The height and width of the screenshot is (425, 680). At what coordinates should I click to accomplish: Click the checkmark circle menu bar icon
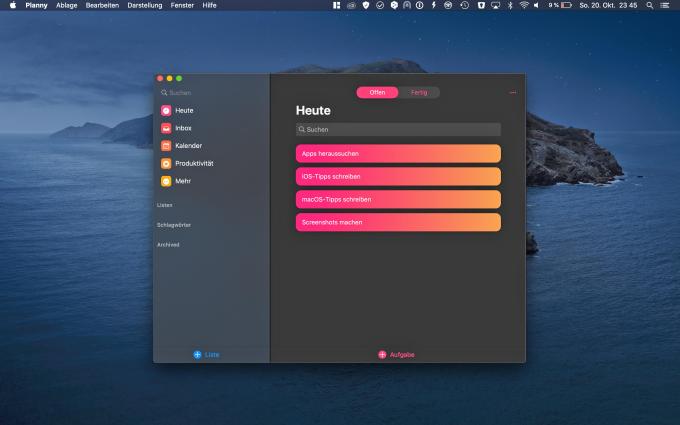(x=380, y=5)
